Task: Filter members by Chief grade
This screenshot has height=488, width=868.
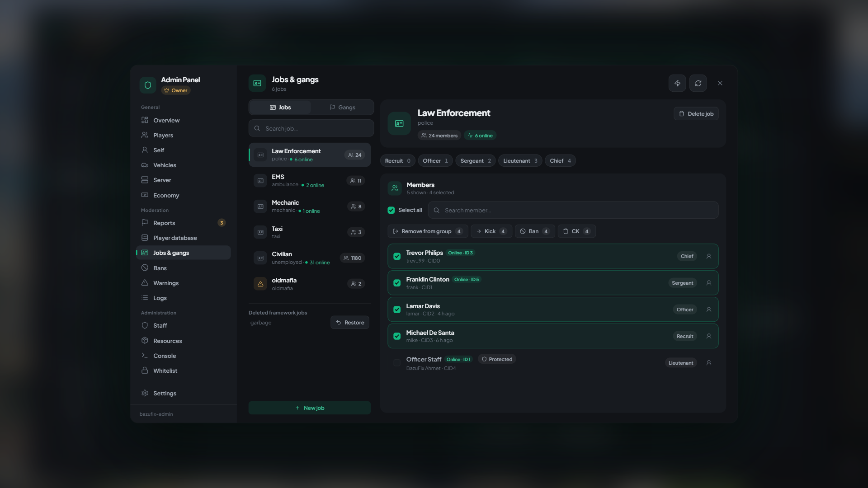Action: pos(560,161)
